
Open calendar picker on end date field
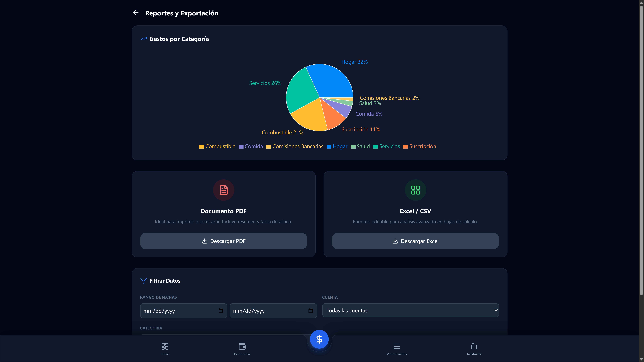311,311
